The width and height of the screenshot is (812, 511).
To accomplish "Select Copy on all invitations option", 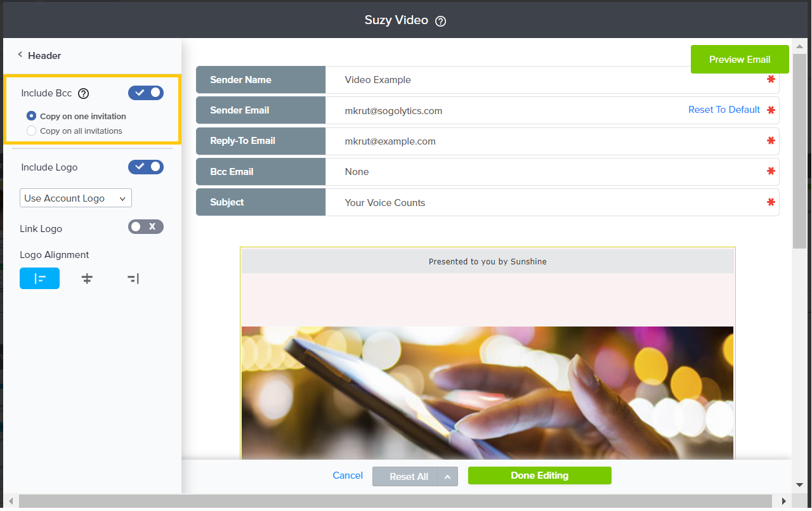I will click(31, 131).
